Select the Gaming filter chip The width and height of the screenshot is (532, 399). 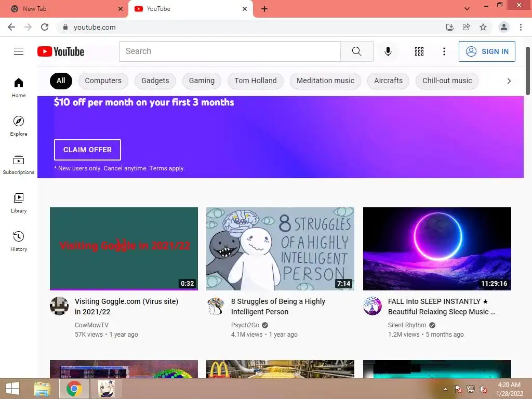tap(202, 81)
